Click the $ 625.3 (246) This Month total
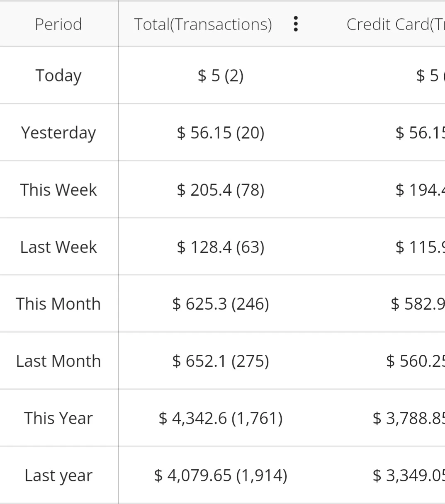 (221, 304)
